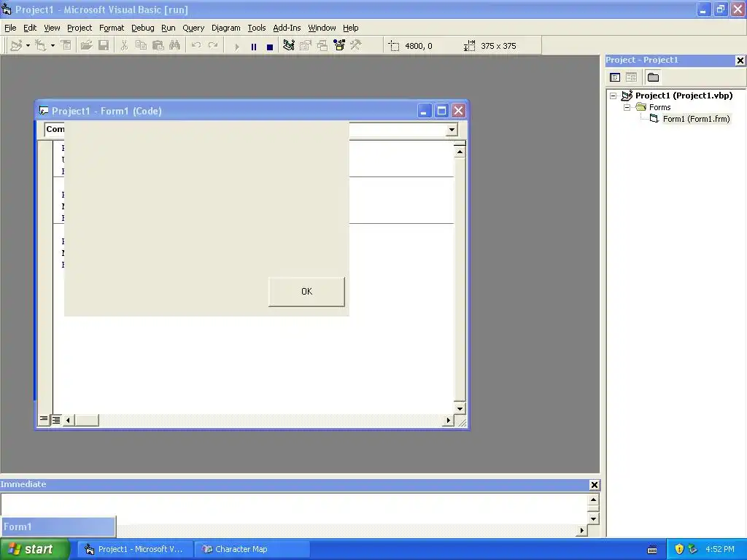Click the Redo arrow icon
The image size is (747, 560).
(x=213, y=46)
